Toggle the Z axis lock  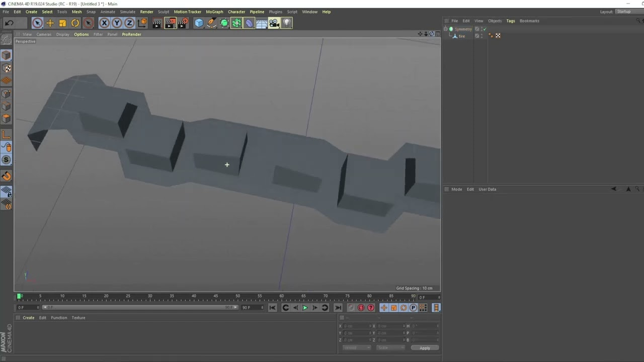(x=129, y=23)
